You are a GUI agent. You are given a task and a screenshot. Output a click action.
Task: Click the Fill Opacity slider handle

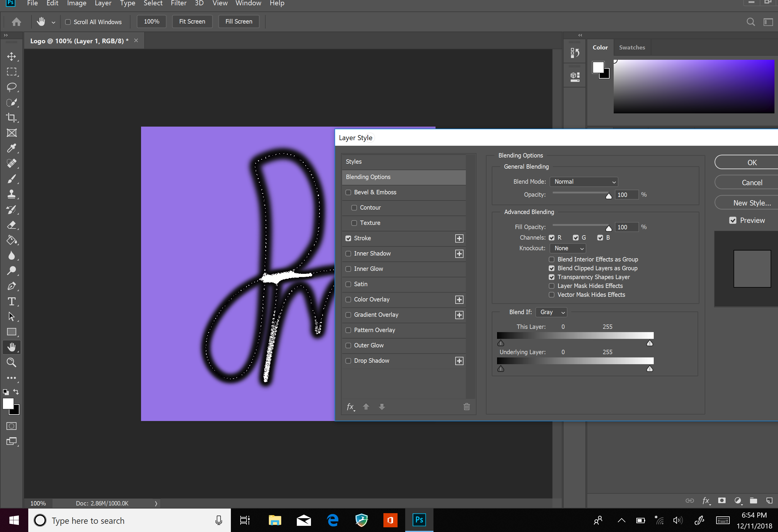point(609,228)
